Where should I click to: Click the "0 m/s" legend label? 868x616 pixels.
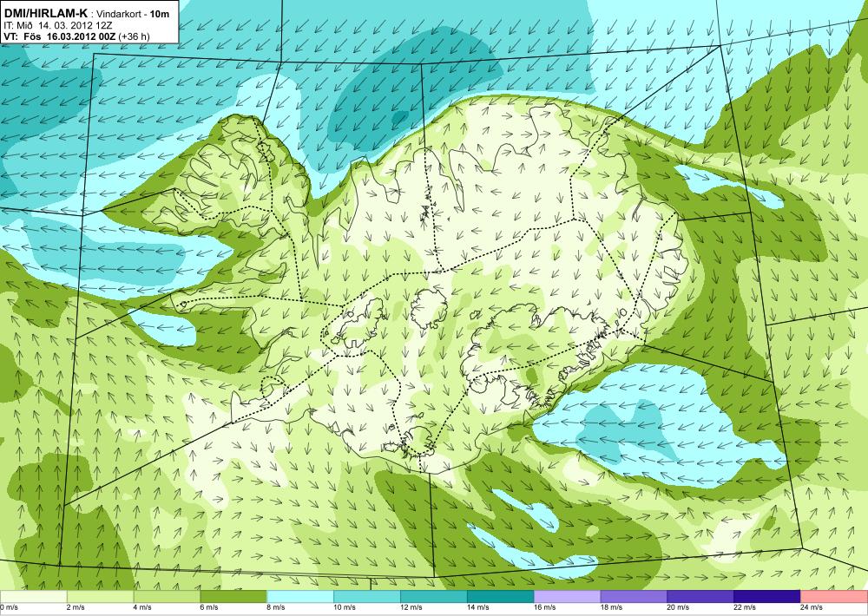pyautogui.click(x=9, y=607)
